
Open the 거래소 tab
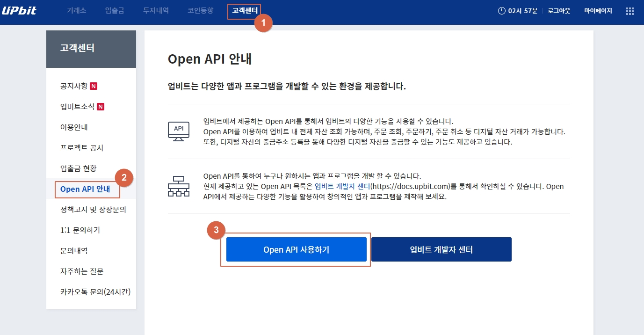point(77,10)
